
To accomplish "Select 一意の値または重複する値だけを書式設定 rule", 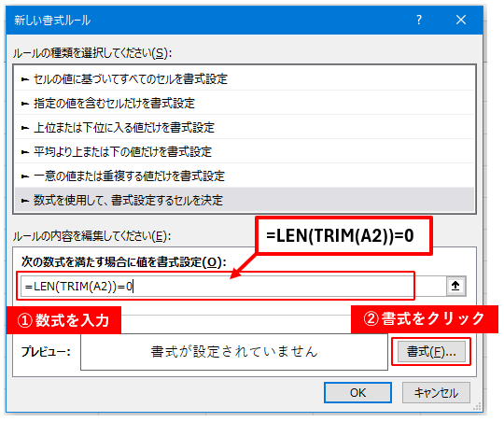I will pos(245,176).
